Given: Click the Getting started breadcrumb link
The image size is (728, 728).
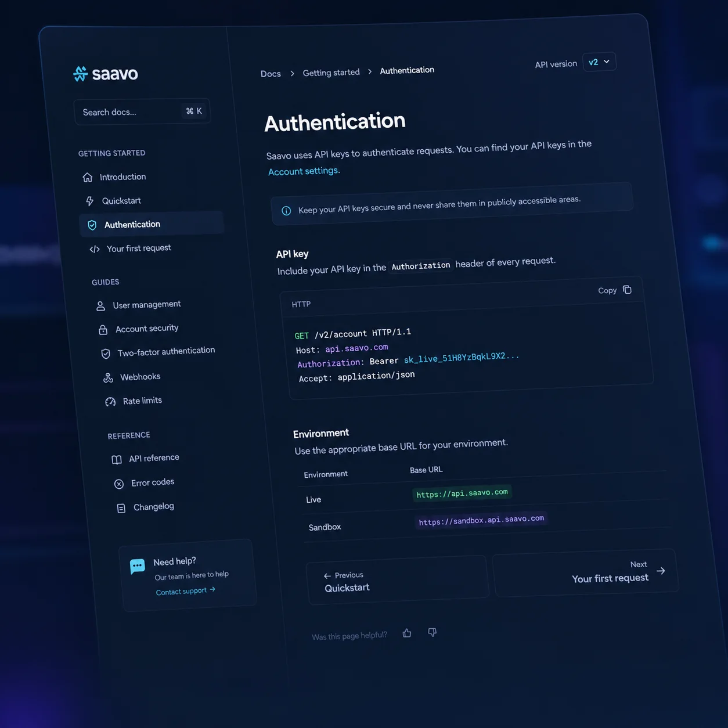Looking at the screenshot, I should 331,73.
